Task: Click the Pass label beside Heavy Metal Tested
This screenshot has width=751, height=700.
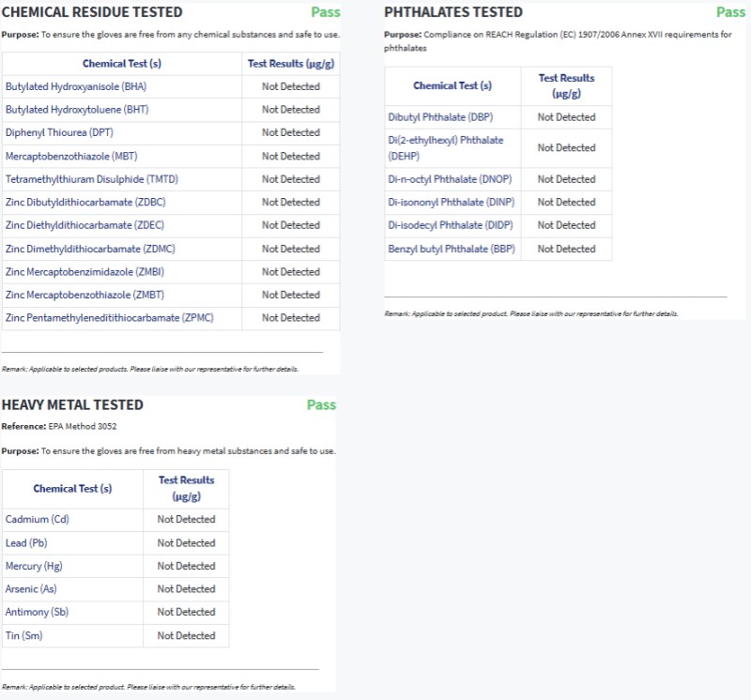Action: click(321, 405)
